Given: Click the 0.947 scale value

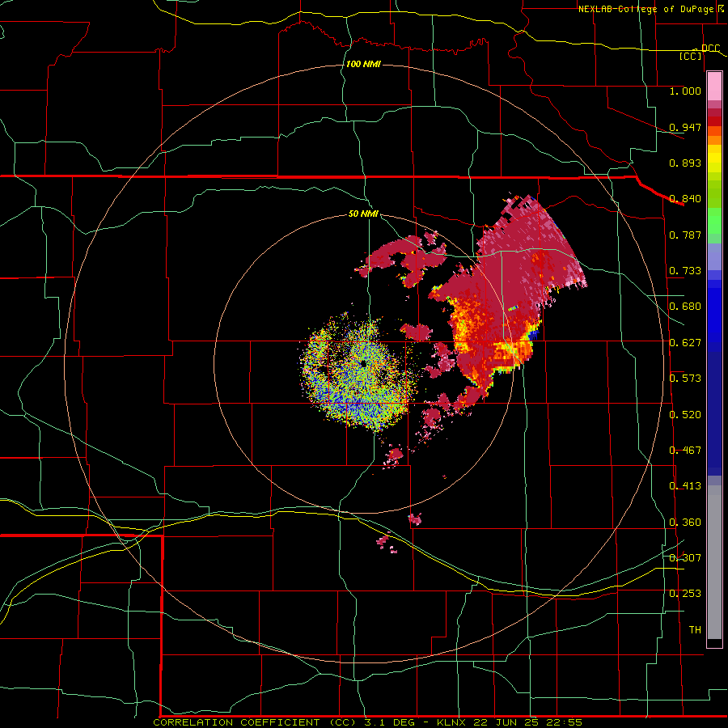Looking at the screenshot, I should (x=685, y=127).
